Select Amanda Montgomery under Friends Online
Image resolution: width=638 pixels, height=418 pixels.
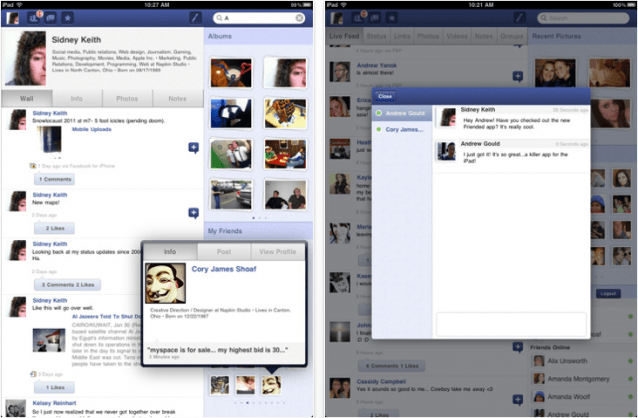[x=582, y=379]
